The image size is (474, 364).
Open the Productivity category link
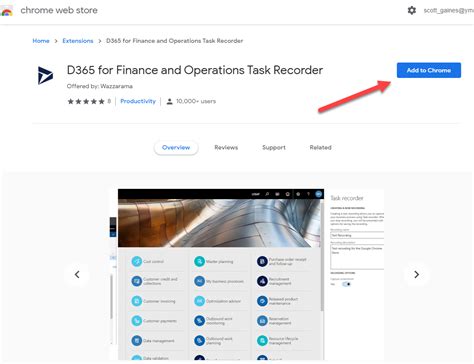(x=138, y=101)
